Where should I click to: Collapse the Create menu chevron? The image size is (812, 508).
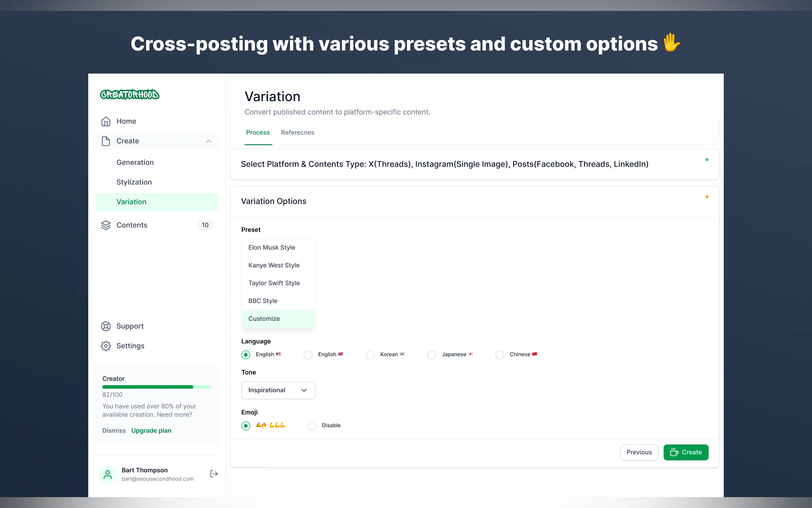pyautogui.click(x=208, y=141)
